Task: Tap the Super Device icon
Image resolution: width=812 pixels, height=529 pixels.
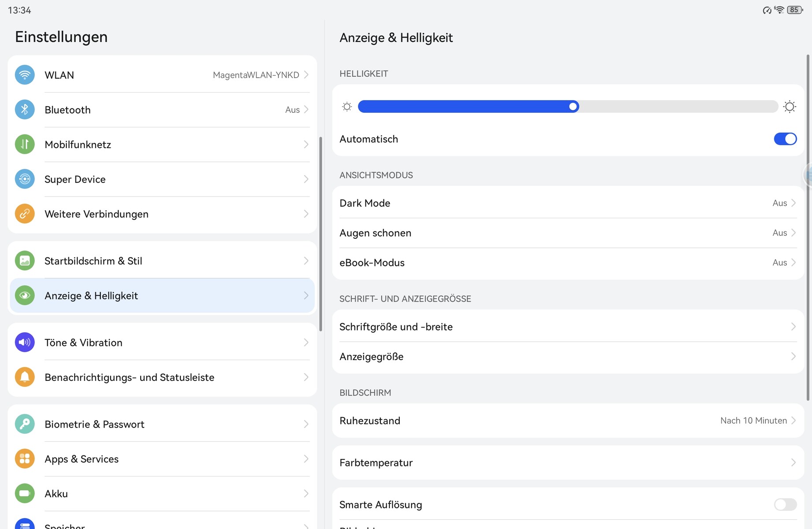Action: point(25,179)
